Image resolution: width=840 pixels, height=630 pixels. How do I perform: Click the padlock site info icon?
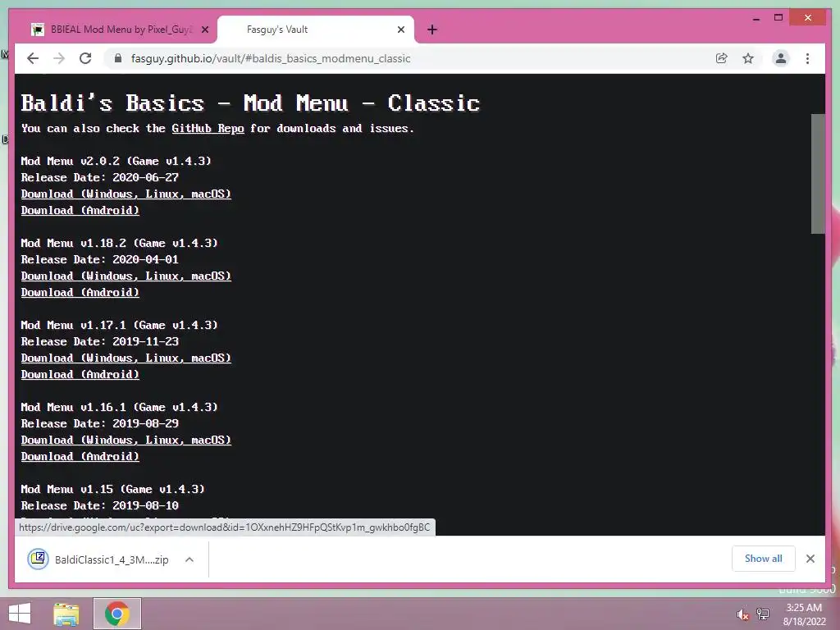tap(118, 58)
